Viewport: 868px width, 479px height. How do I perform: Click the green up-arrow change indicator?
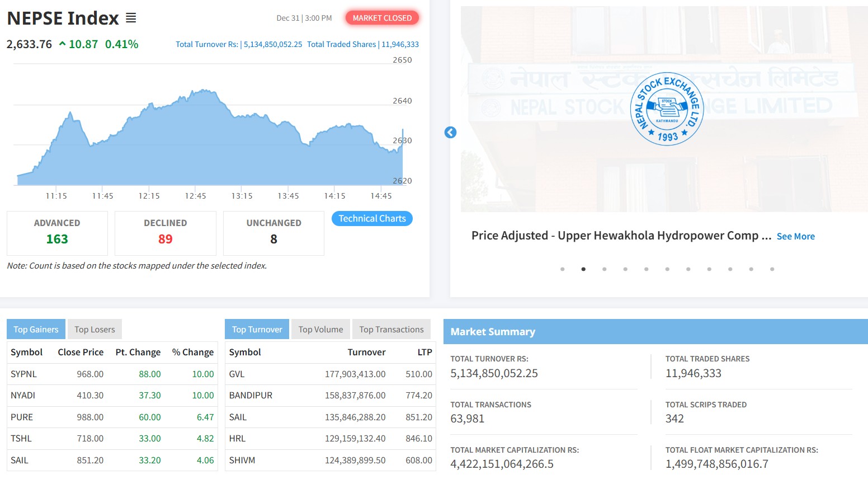tap(62, 44)
